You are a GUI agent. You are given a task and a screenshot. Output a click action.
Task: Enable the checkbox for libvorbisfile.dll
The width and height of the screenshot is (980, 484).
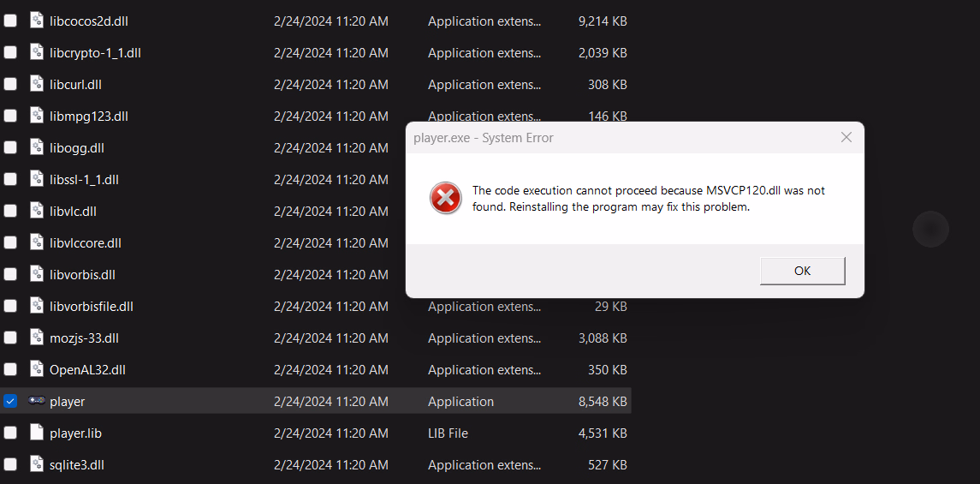click(x=10, y=306)
